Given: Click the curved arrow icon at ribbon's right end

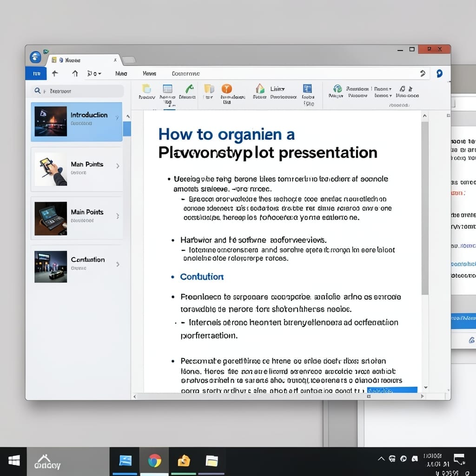Looking at the screenshot, I should point(423,73).
